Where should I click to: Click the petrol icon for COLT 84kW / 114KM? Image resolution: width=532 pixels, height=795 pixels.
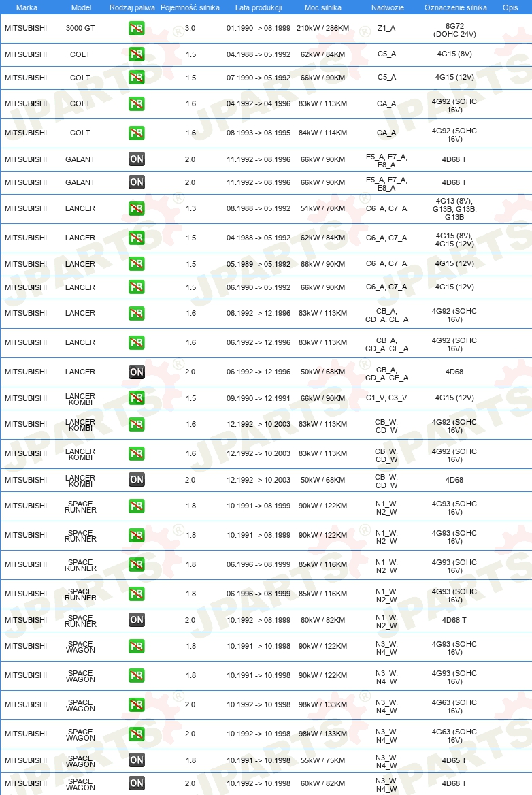pos(136,133)
